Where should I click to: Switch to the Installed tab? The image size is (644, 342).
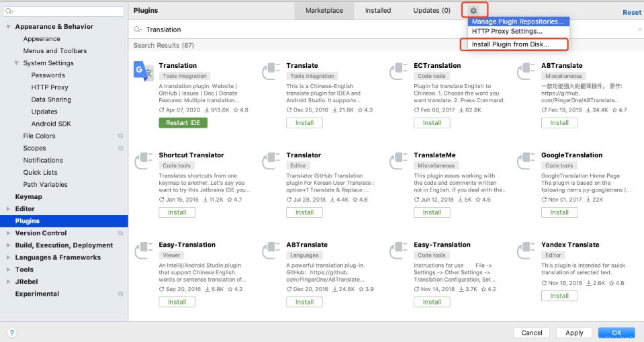click(378, 11)
